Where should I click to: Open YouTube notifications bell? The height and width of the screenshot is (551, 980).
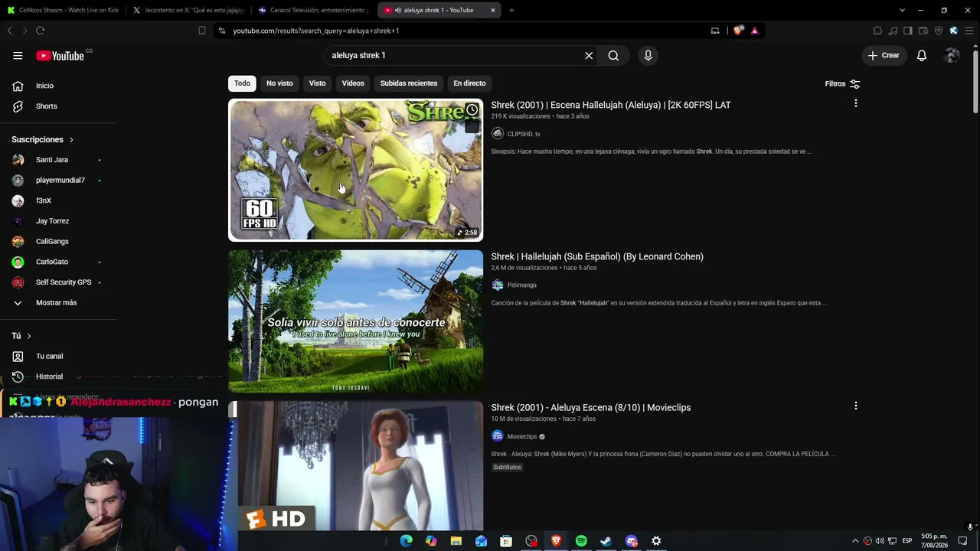[922, 55]
